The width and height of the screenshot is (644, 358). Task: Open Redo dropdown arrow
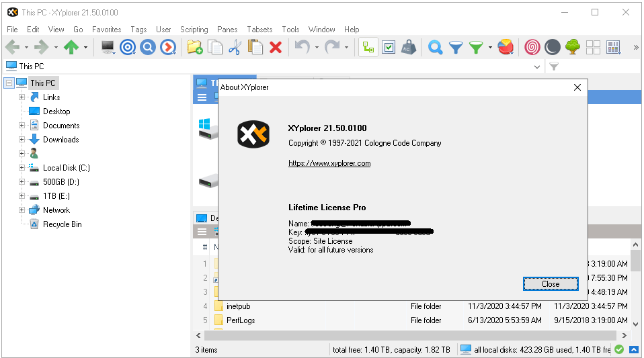[346, 48]
